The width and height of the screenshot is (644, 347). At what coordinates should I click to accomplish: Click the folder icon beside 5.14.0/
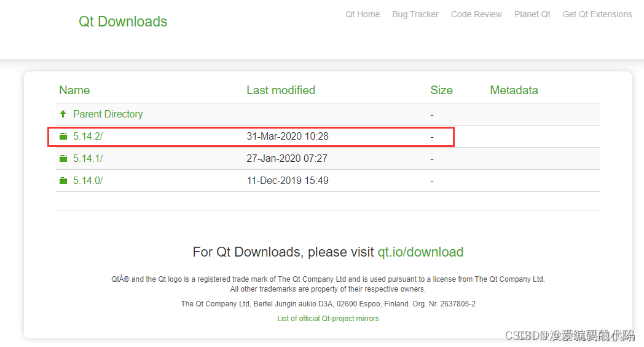(x=63, y=180)
